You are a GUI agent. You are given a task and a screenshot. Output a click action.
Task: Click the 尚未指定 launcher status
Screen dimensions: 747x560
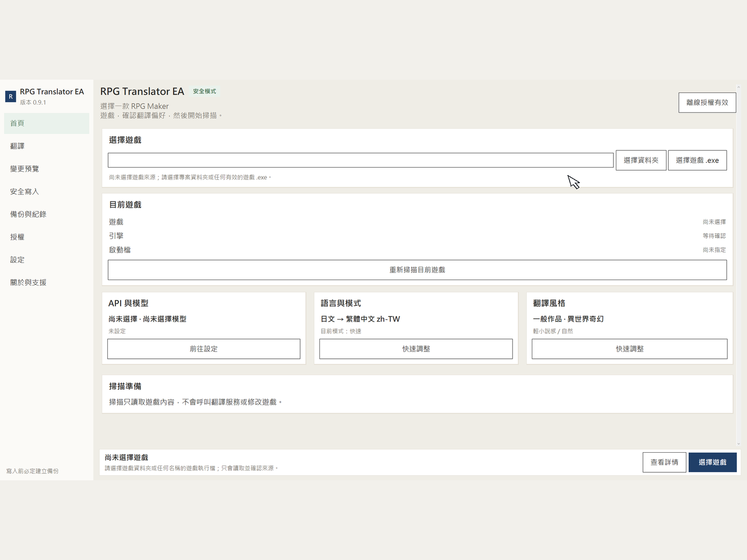pos(714,250)
